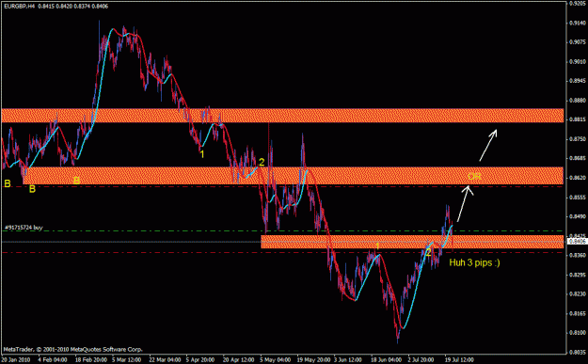
Task: Click the 0.9010 price axis label
Action: 578,61
